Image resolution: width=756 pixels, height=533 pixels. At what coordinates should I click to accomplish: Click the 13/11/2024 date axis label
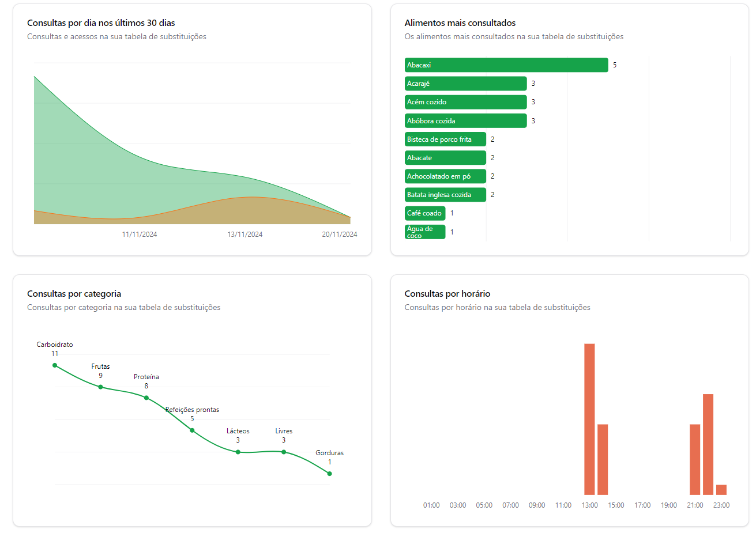pos(245,235)
